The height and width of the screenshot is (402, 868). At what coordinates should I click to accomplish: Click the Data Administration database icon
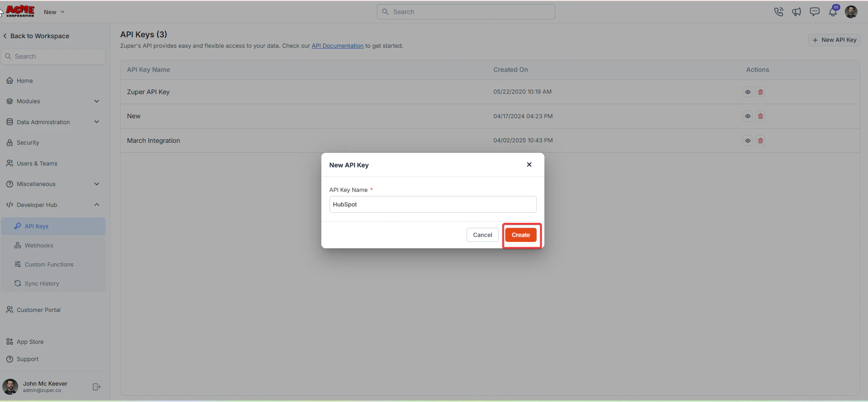pos(10,122)
